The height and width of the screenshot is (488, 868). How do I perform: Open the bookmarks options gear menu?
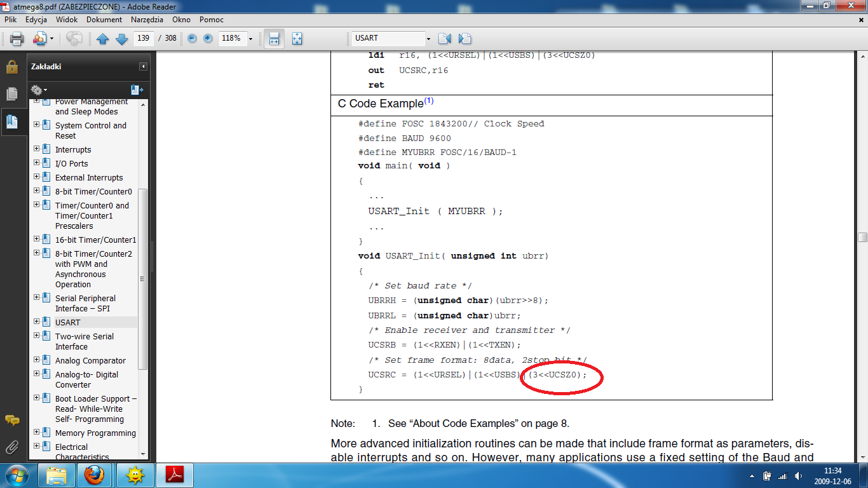(38, 90)
